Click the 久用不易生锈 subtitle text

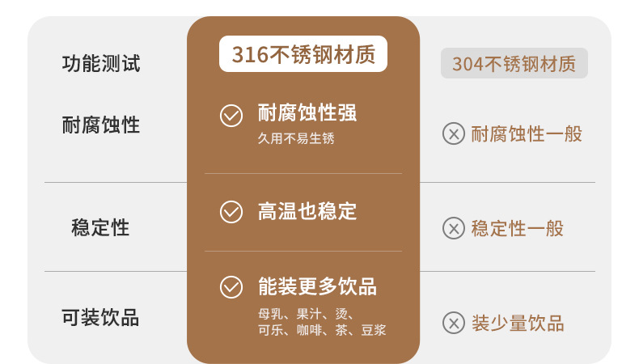[296, 138]
